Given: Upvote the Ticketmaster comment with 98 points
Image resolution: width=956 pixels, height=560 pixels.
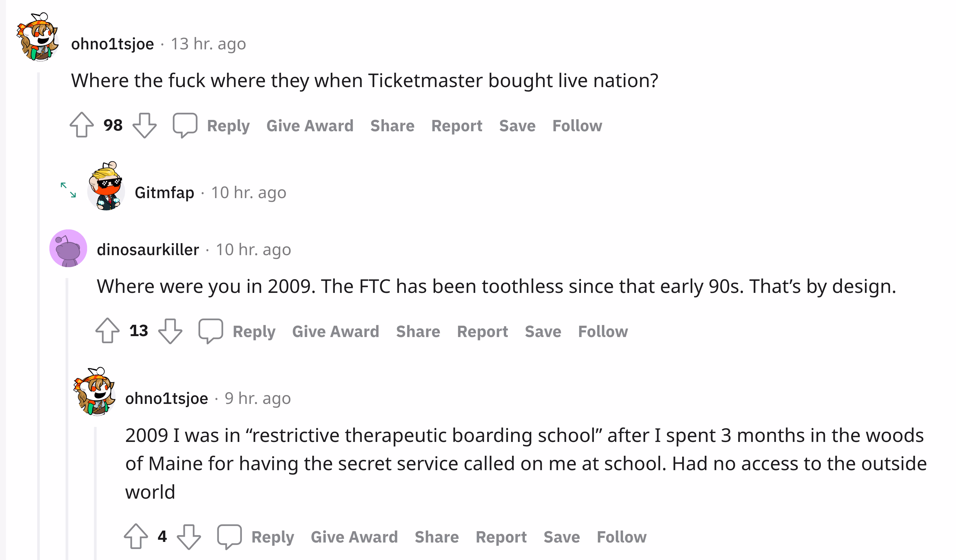Looking at the screenshot, I should tap(82, 125).
